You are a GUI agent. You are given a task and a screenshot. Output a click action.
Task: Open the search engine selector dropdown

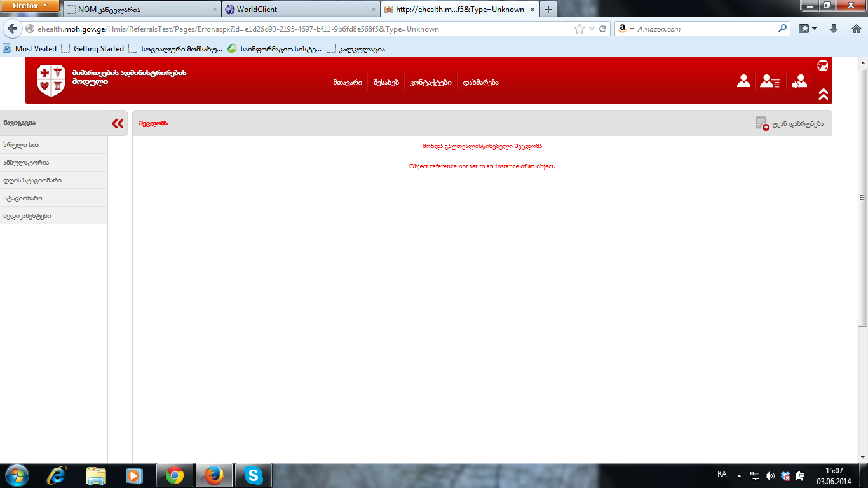click(625, 29)
